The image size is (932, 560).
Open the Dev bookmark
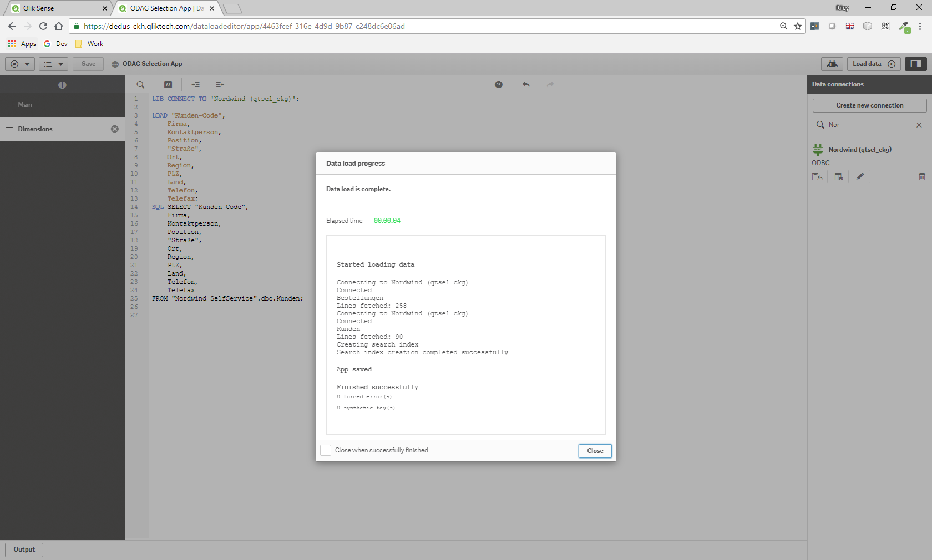coord(55,44)
